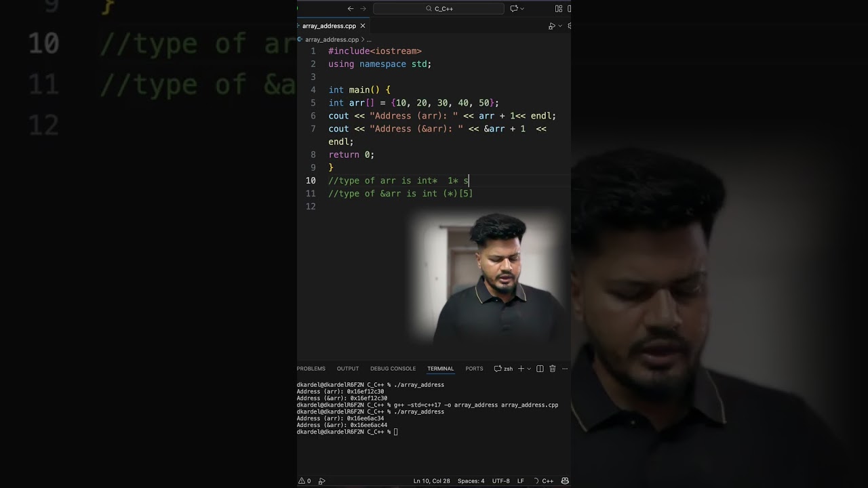
Task: Click line number 5 in the gutter
Action: (313, 103)
